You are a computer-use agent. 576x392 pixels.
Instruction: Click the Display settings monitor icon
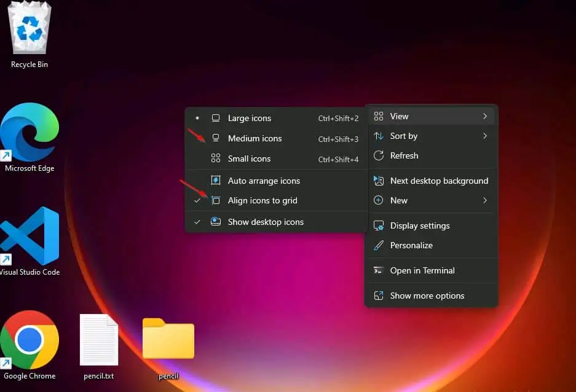coord(379,225)
